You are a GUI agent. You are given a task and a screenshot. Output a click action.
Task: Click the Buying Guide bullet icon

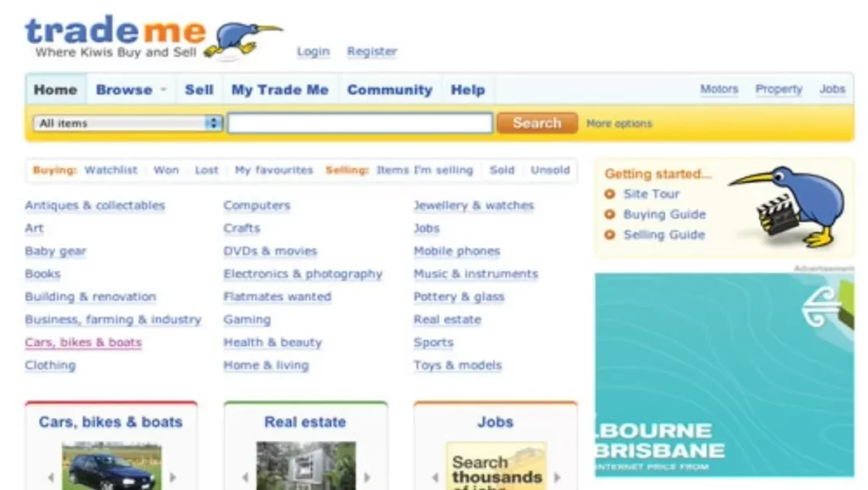[x=610, y=214]
